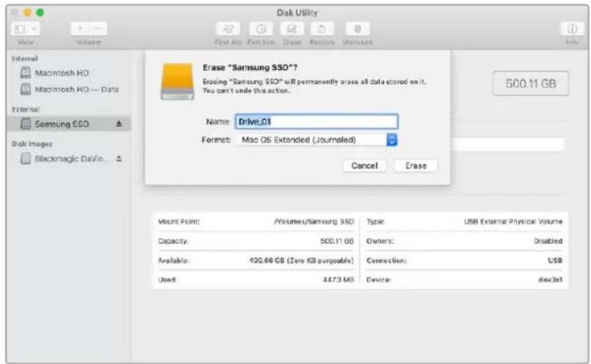Image resolution: width=591 pixels, height=364 pixels.
Task: Cancel the erase dialog
Action: pyautogui.click(x=364, y=165)
